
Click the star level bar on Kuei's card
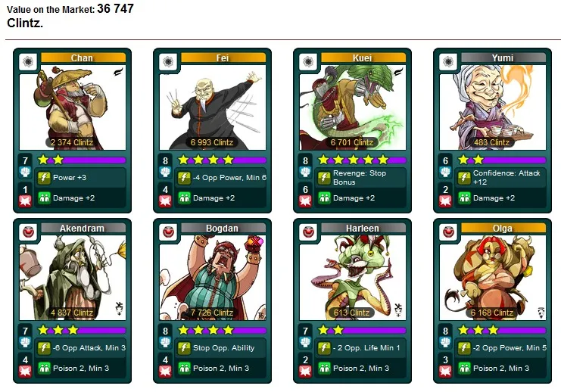[361, 160]
